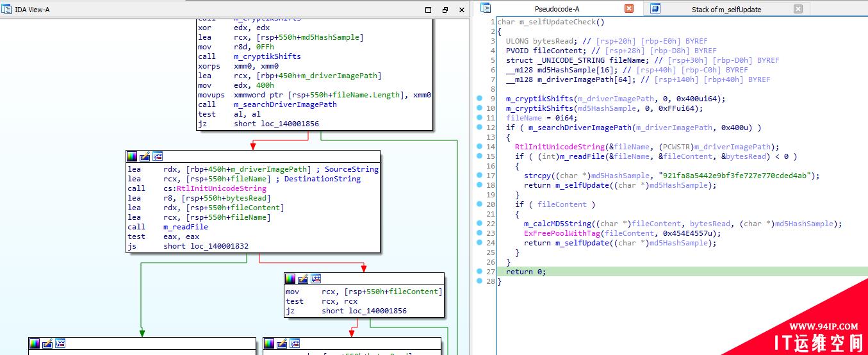868x355 pixels.
Task: Click the pencil edit icon on the 'mov rcx, fileContent' node
Action: pyautogui.click(x=303, y=279)
